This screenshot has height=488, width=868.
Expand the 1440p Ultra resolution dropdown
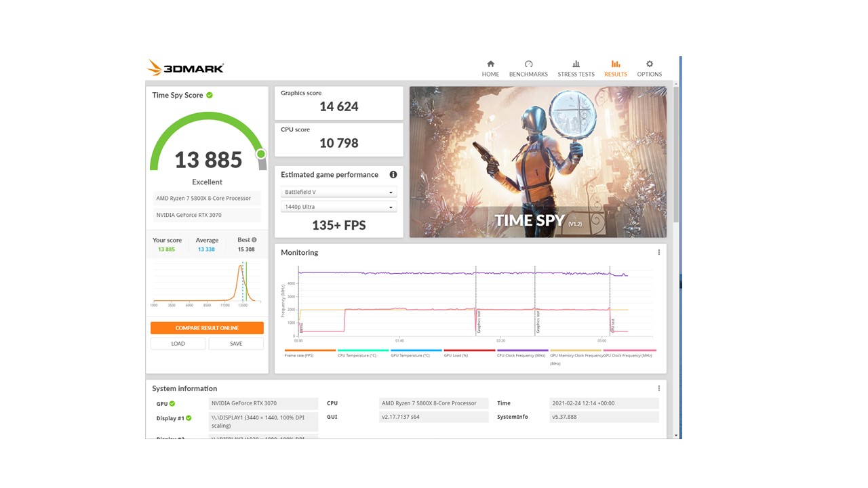pyautogui.click(x=338, y=207)
